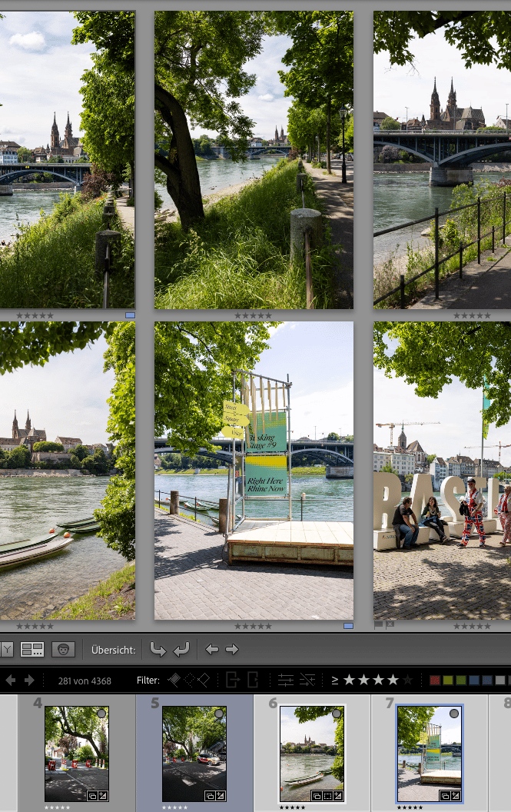
Task: Set rating filter to four stars
Action: point(393,680)
